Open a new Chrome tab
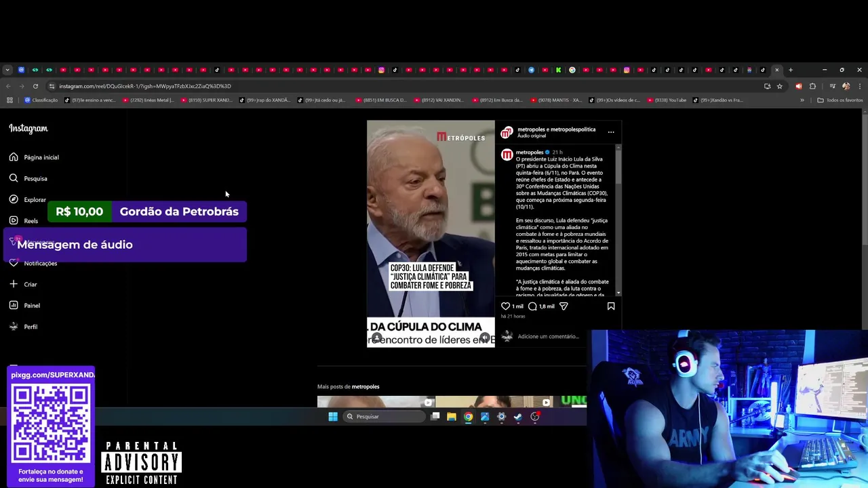868x488 pixels. coord(791,70)
